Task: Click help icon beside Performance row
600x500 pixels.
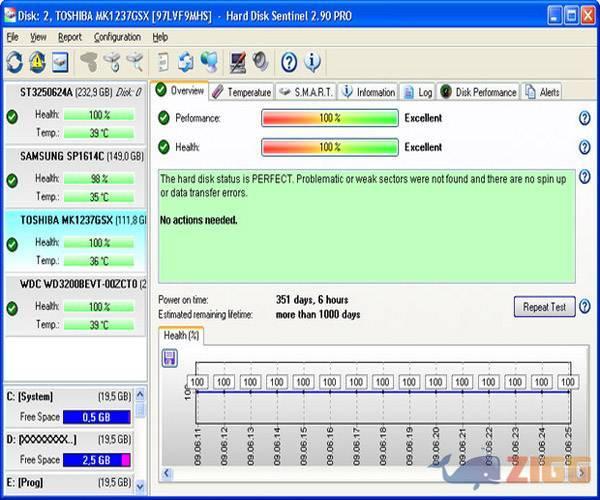Action: 584,118
